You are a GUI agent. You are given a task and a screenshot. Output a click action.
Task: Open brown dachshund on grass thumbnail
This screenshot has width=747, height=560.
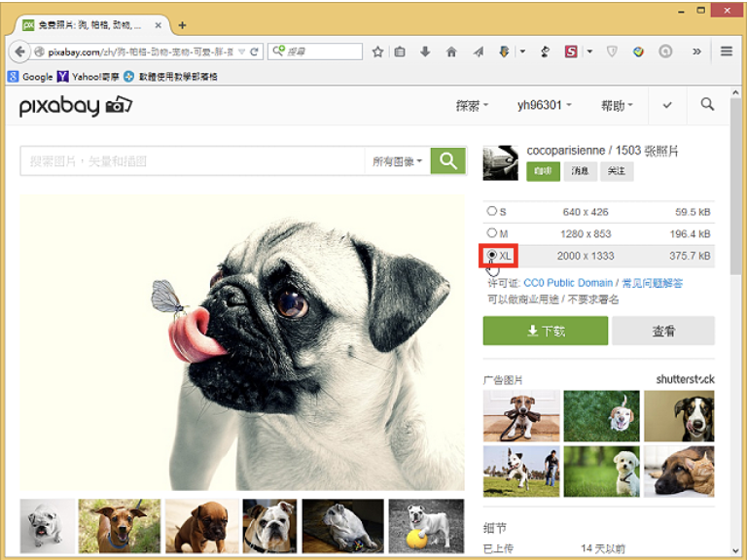(x=120, y=526)
